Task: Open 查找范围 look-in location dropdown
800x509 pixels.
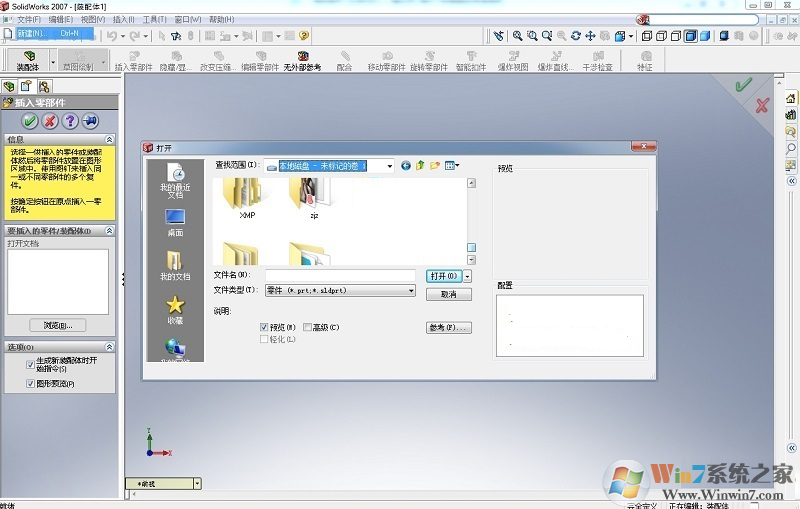Action: coord(389,166)
